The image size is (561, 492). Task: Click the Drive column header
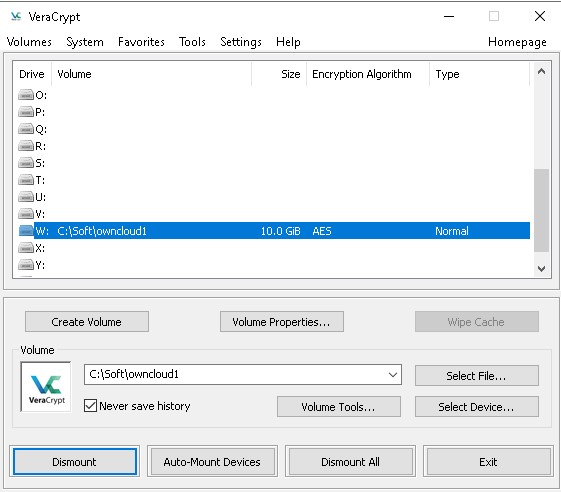coord(32,74)
